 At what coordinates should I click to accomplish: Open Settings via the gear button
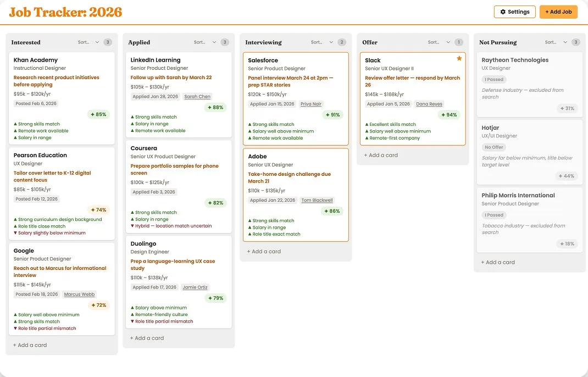click(514, 12)
